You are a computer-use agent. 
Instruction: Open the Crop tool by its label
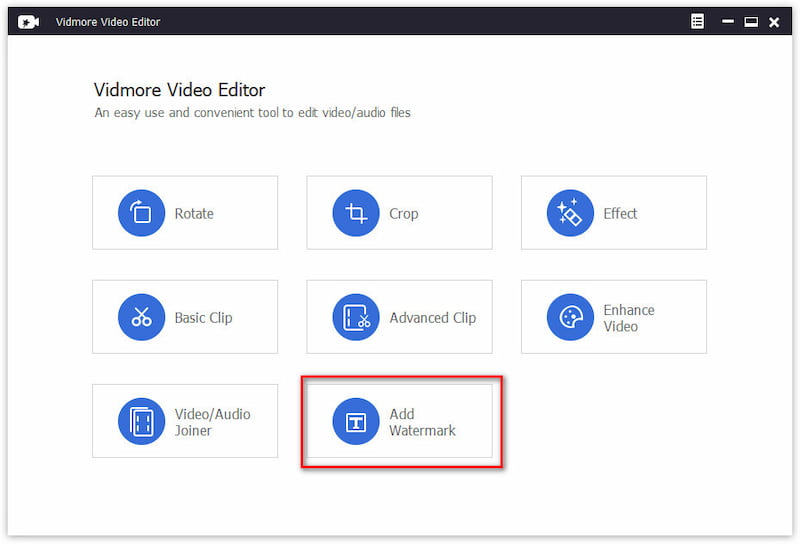(403, 214)
